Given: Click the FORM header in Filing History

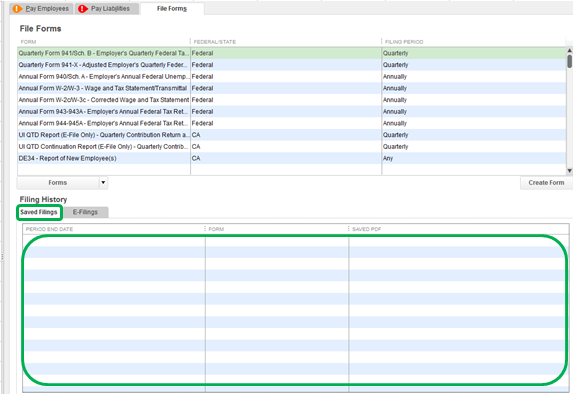Looking at the screenshot, I should (x=277, y=229).
